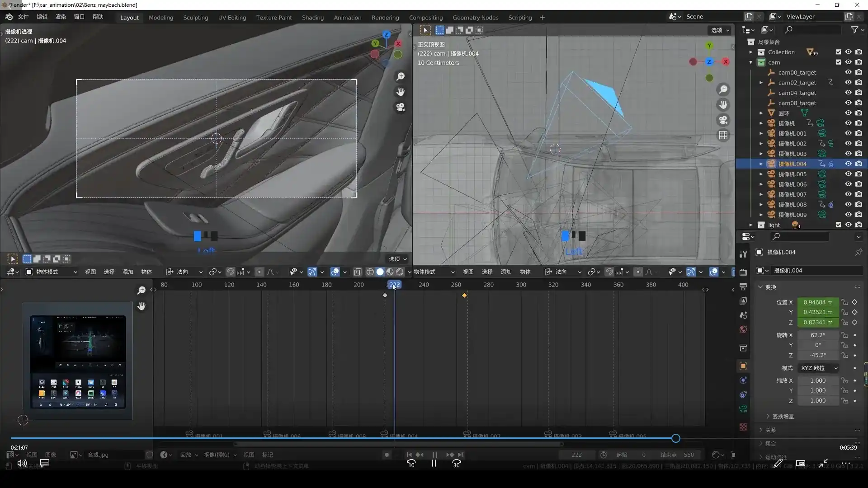Switch to the Shading workspace tab
This screenshot has height=488, width=868.
[312, 18]
